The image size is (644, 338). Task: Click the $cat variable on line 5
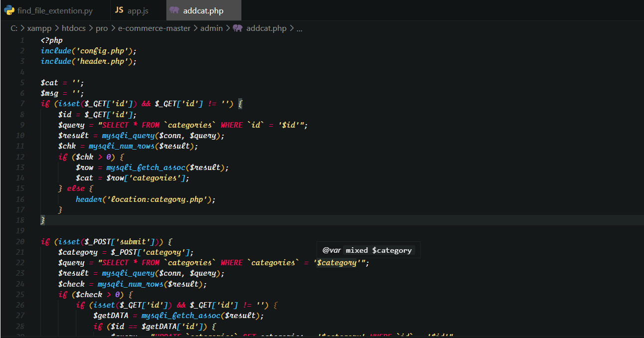tap(49, 83)
